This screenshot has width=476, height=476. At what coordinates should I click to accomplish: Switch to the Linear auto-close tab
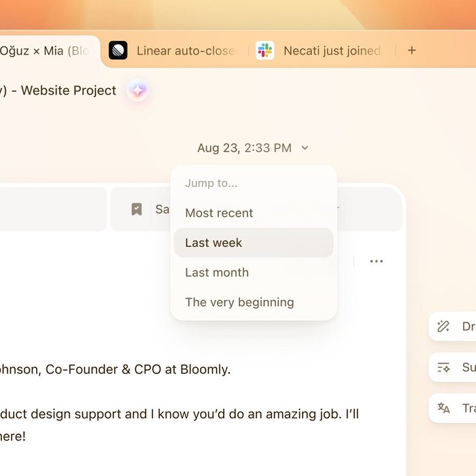173,51
